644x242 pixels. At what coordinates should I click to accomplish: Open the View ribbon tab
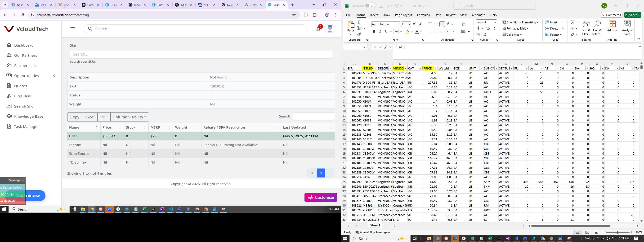point(463,15)
